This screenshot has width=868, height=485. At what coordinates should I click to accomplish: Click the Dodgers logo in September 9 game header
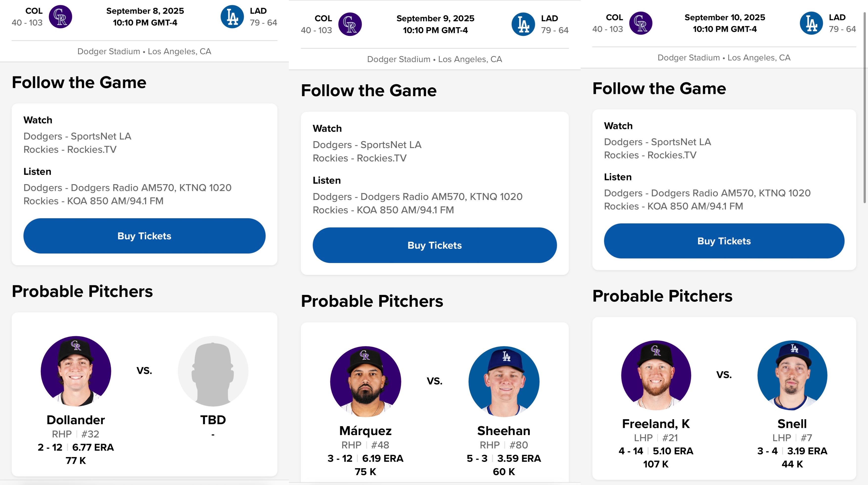[523, 24]
